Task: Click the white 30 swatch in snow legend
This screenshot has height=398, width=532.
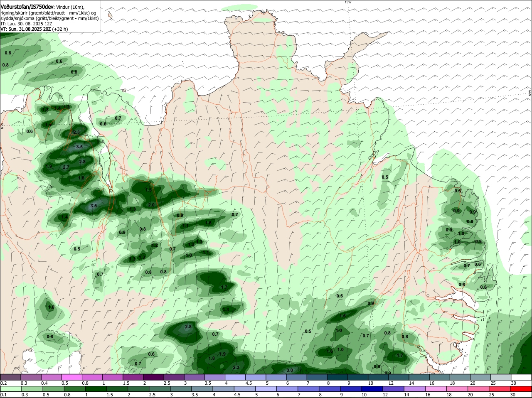Action: 522,377
